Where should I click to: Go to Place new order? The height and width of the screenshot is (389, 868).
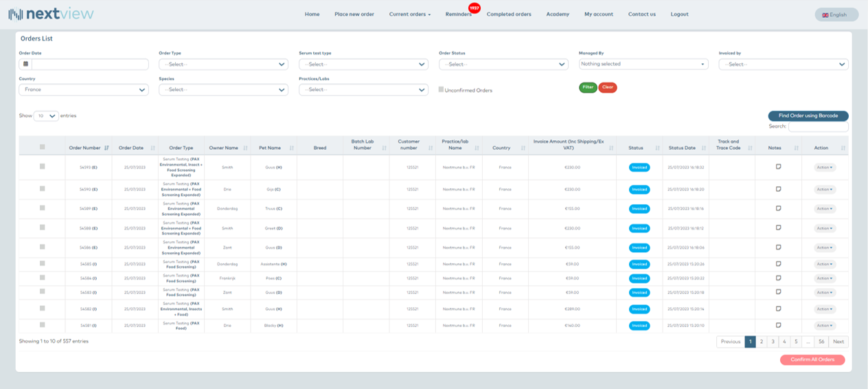tap(354, 14)
